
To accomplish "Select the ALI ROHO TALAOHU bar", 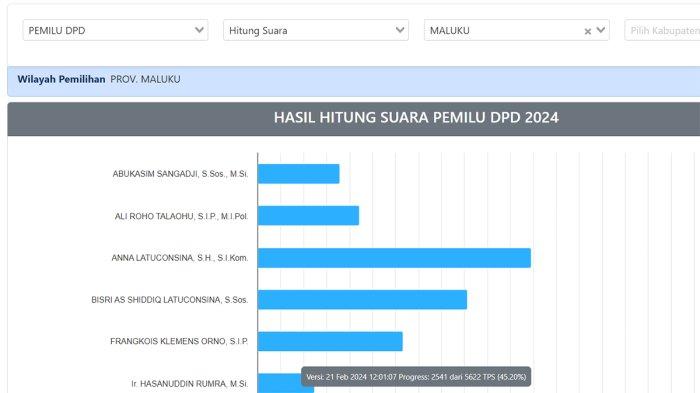I will coord(308,216).
